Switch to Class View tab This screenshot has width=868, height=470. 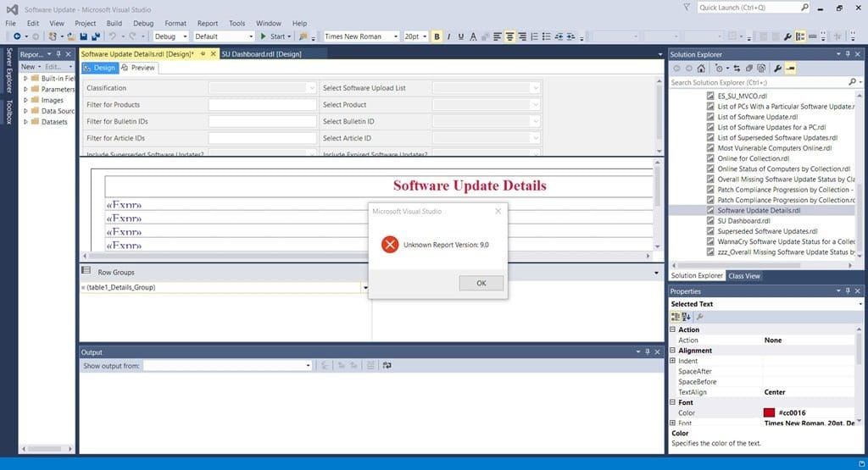click(x=744, y=276)
